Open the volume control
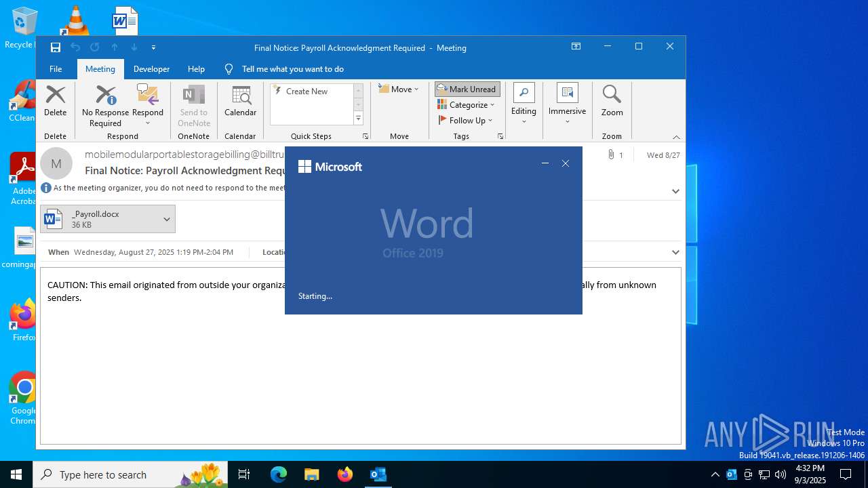This screenshot has width=868, height=488. tap(781, 474)
